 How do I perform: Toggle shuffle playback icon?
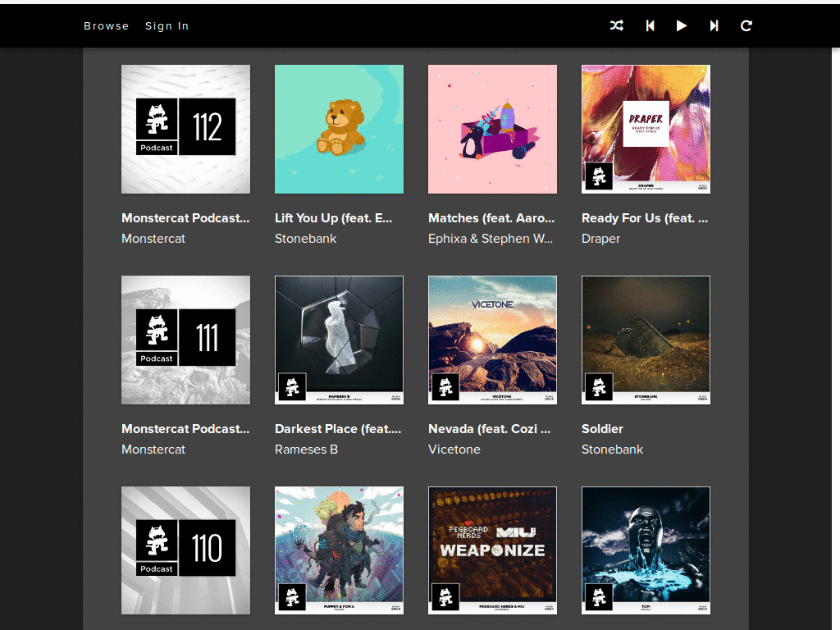[617, 25]
